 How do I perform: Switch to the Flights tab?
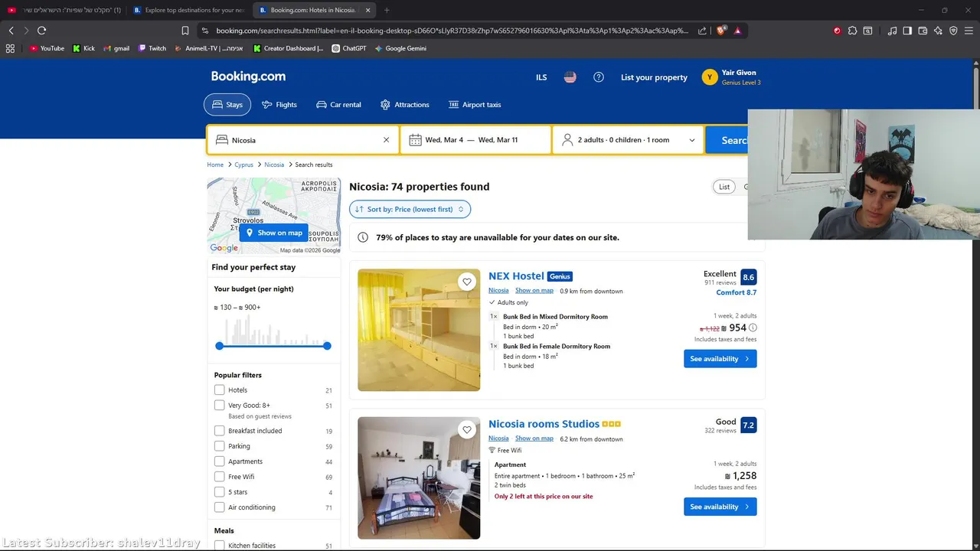click(279, 105)
